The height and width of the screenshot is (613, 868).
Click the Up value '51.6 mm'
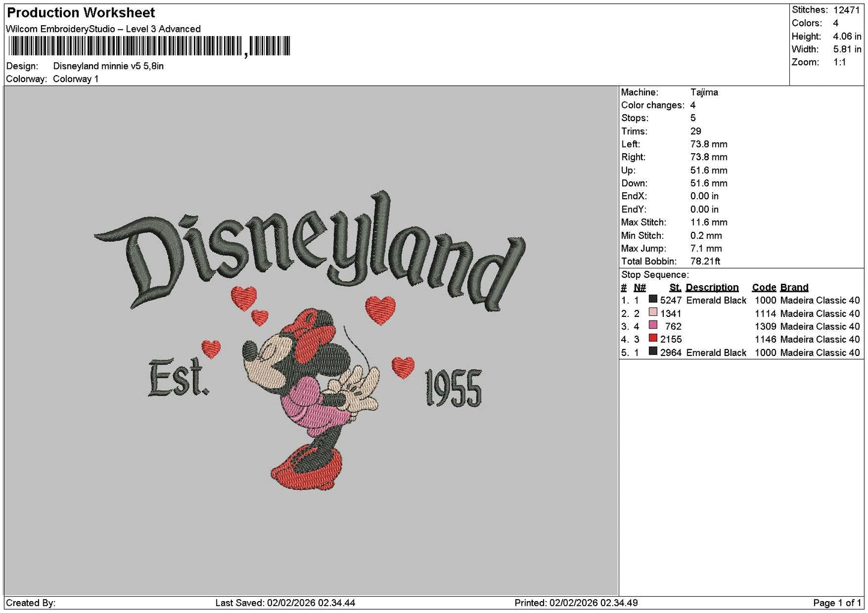point(709,171)
